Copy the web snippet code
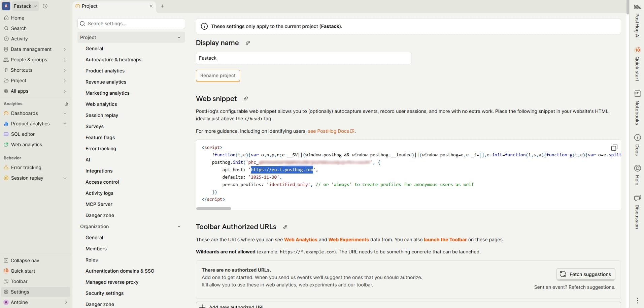The width and height of the screenshot is (644, 308). (x=614, y=148)
